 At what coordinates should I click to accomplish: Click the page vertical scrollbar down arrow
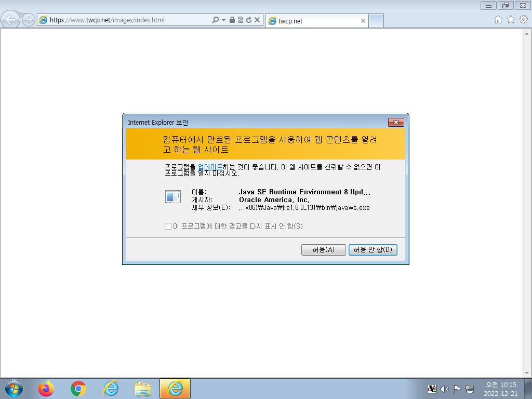(x=527, y=373)
